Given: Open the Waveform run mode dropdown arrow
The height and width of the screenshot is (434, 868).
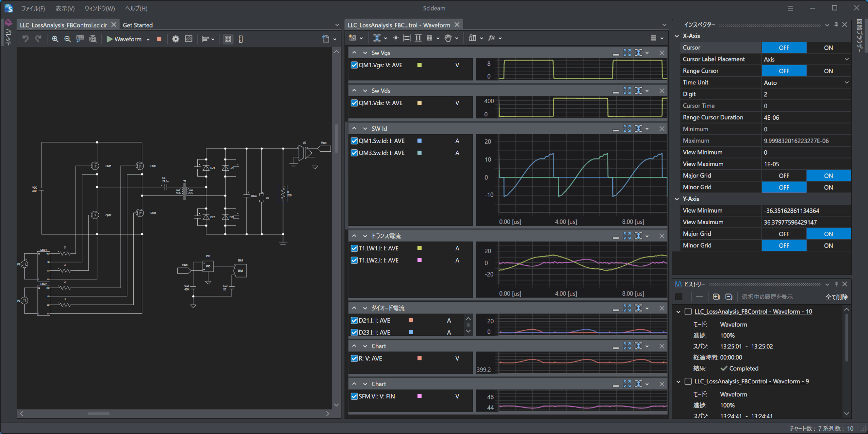Looking at the screenshot, I should pos(148,39).
